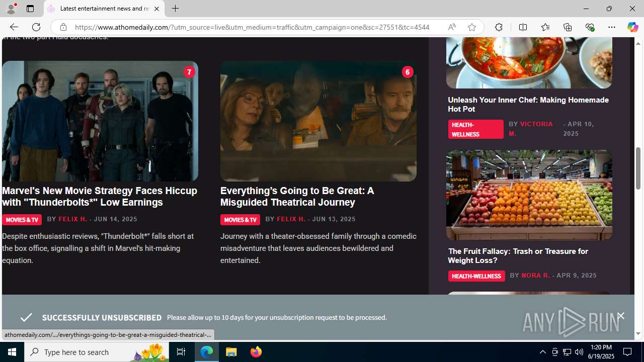Open tab actions menu icon
Screen dimensions: 644x362
click(30, 9)
